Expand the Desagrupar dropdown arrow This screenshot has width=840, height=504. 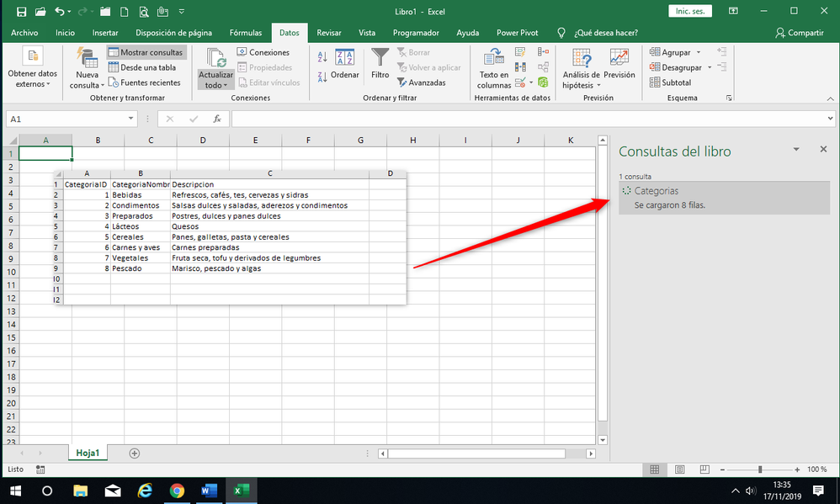(710, 67)
